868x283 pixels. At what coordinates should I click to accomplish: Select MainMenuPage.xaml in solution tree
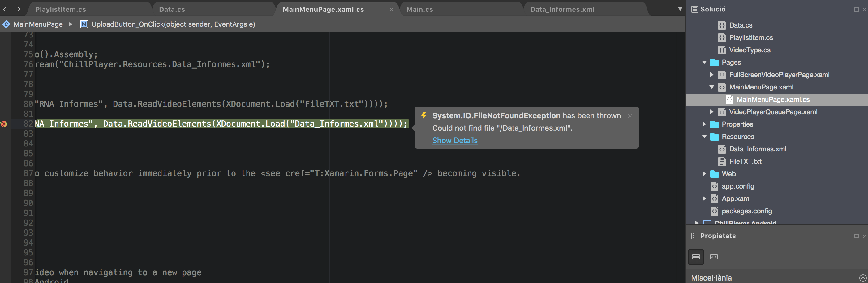pos(761,87)
